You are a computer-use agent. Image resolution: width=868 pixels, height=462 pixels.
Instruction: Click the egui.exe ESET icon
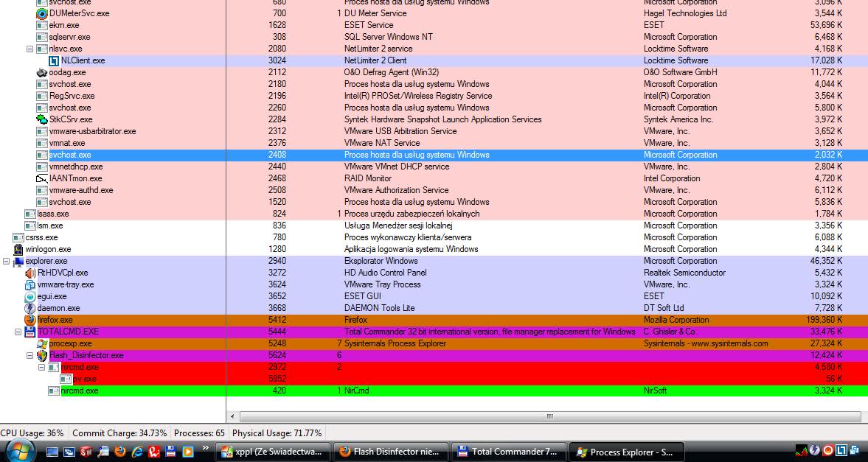tap(30, 296)
